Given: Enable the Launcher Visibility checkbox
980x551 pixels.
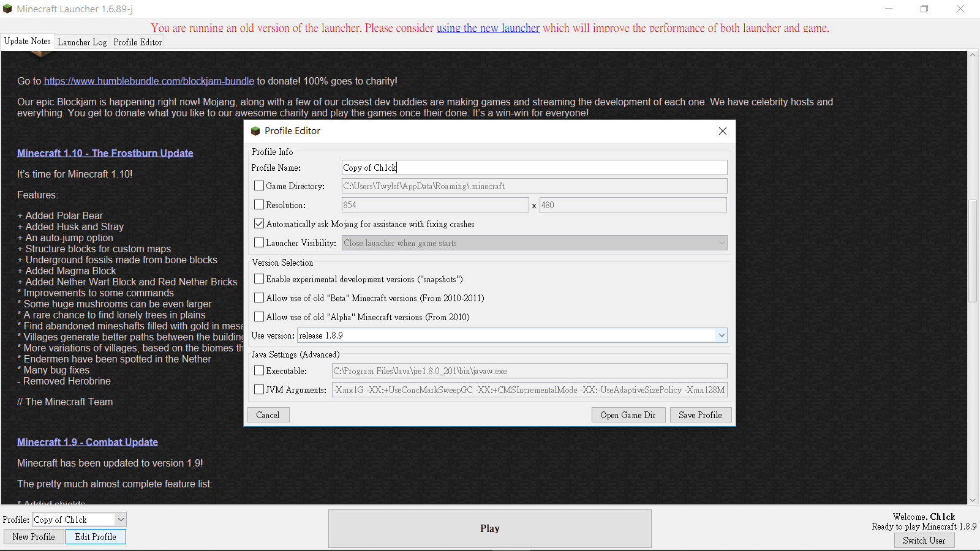Looking at the screenshot, I should [259, 242].
